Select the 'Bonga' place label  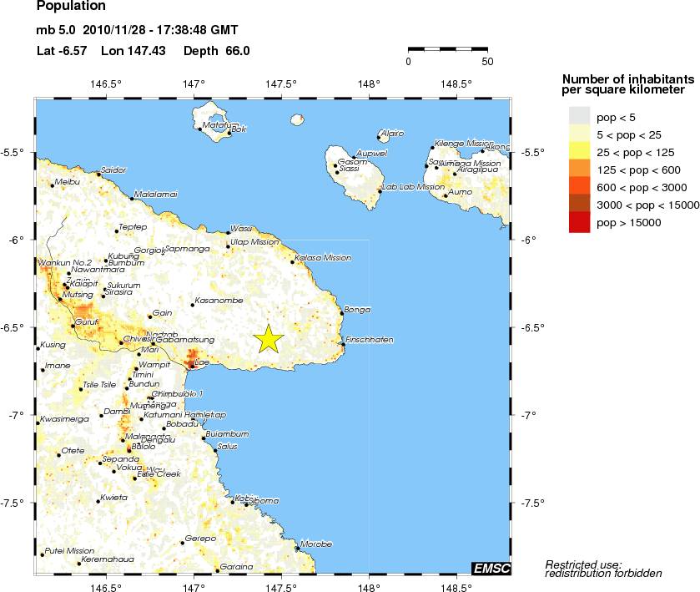[x=357, y=310]
